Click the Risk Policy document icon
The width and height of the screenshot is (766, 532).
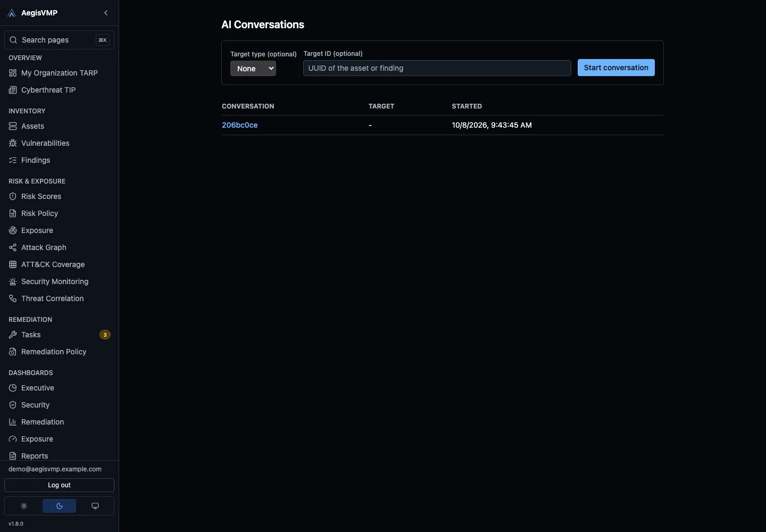click(x=13, y=213)
